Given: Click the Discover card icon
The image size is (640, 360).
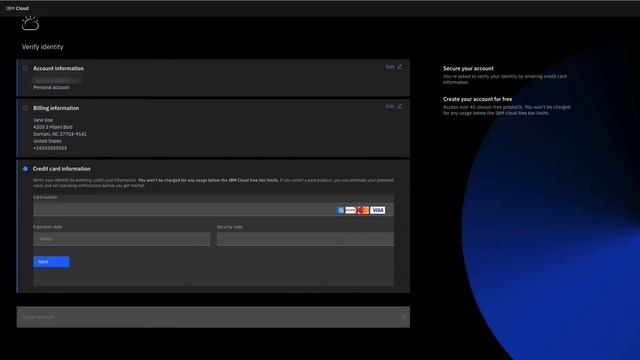Looking at the screenshot, I should [351, 210].
